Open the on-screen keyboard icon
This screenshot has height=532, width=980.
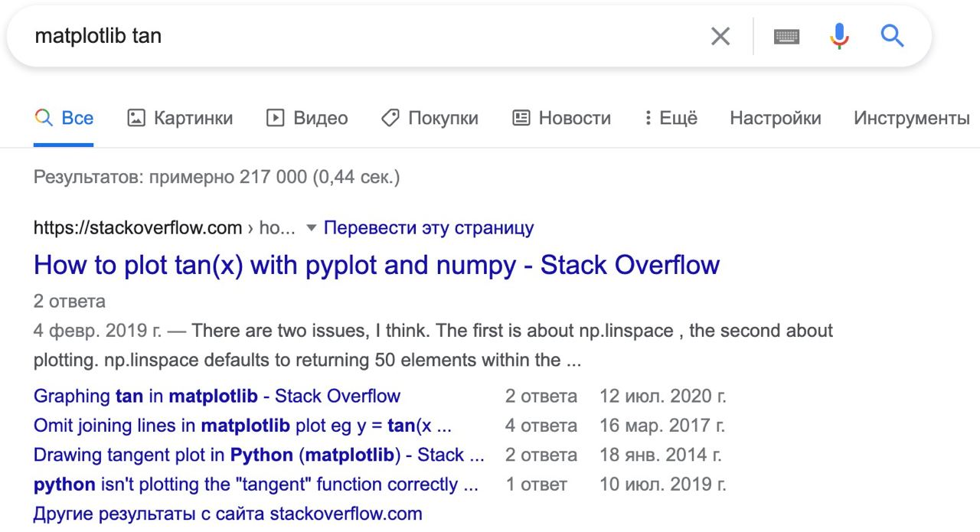(x=786, y=36)
